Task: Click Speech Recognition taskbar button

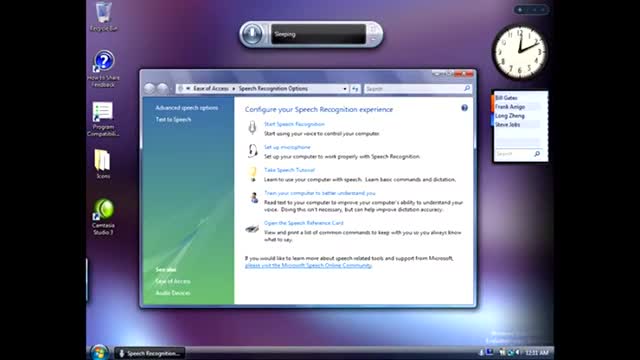Action: [149, 353]
